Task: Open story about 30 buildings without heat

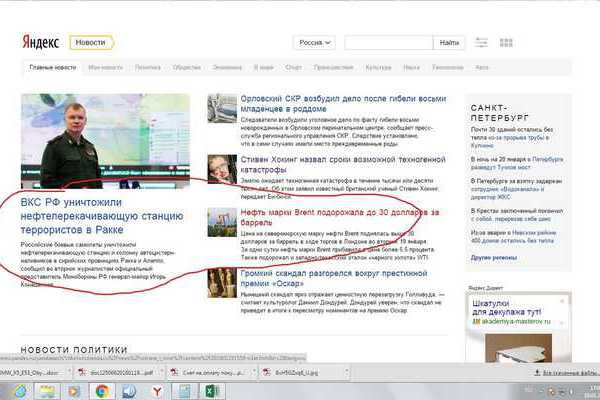Action: point(512,137)
